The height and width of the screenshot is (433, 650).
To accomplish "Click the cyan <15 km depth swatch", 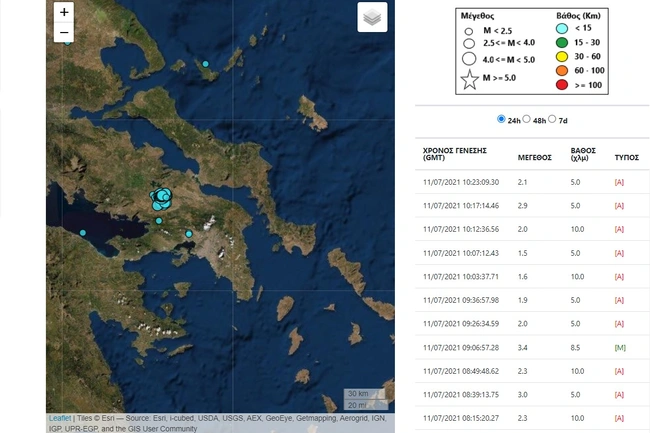I will click(x=562, y=28).
